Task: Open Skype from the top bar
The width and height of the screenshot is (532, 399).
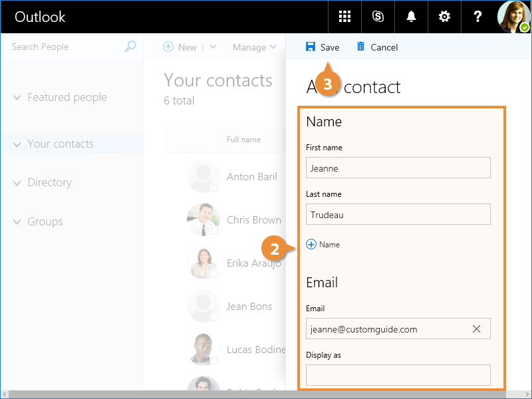Action: coord(378,17)
